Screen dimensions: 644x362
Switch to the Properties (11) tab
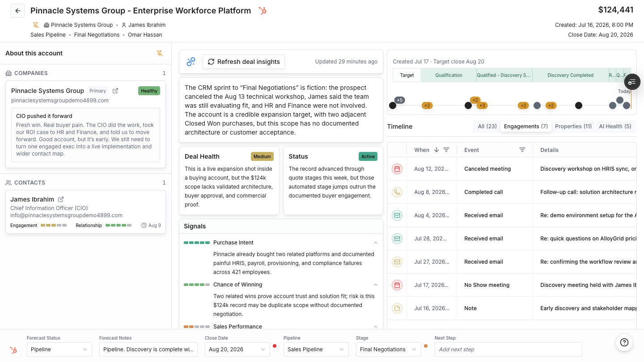pos(573,126)
